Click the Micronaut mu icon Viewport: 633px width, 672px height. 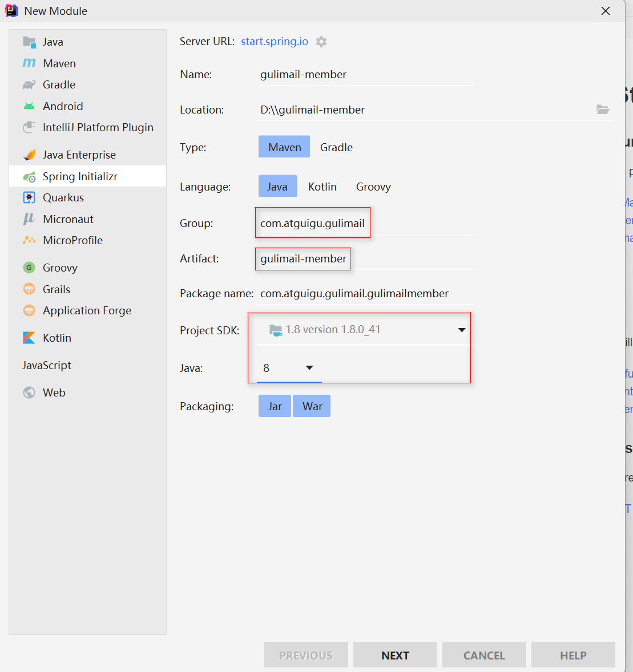pyautogui.click(x=29, y=219)
